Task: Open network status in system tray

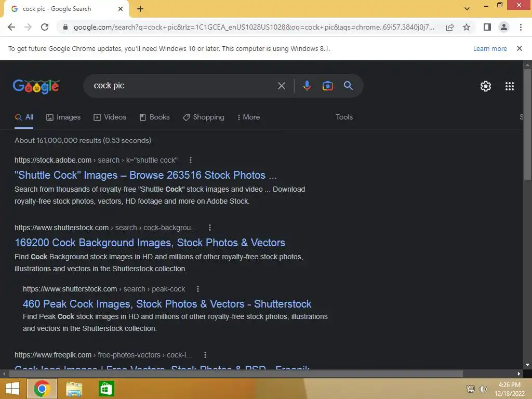Action: (470, 389)
